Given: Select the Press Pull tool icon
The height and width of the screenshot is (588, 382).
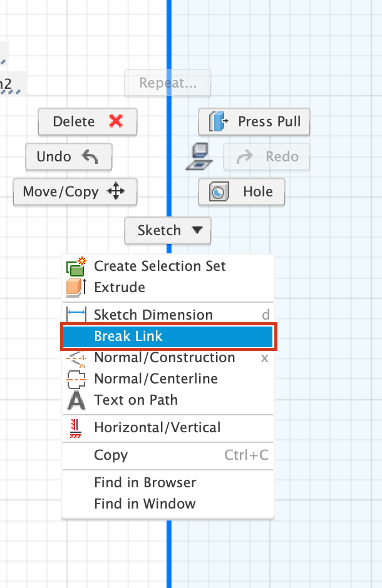Looking at the screenshot, I should (x=219, y=121).
